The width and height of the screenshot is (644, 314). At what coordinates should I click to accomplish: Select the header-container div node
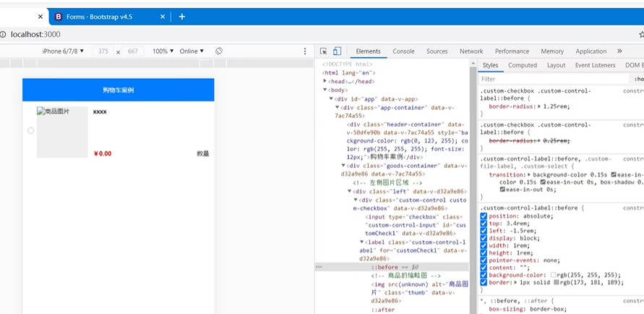(407, 140)
